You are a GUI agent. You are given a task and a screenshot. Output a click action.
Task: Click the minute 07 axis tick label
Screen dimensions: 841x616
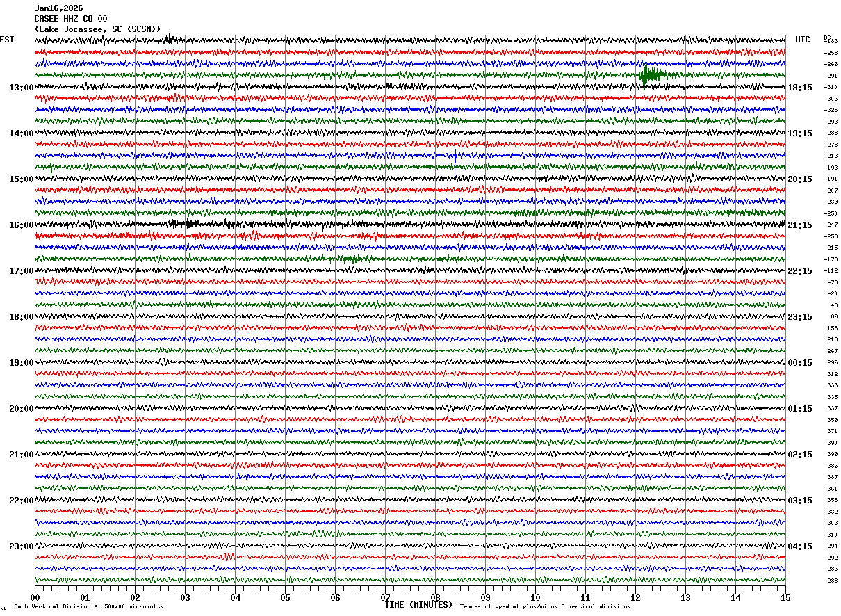[x=385, y=598]
